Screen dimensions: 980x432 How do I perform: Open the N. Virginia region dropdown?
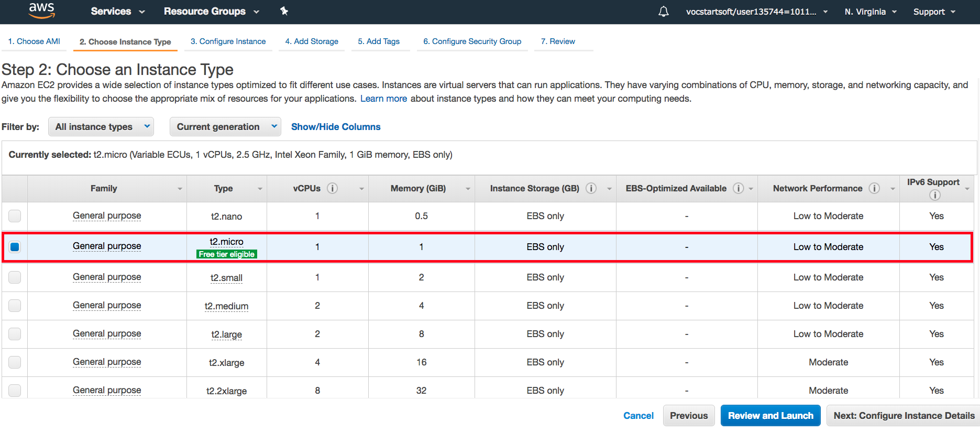[x=871, y=12]
